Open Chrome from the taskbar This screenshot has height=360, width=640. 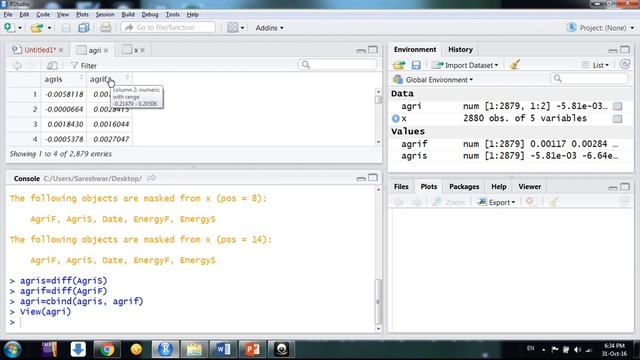[107, 349]
